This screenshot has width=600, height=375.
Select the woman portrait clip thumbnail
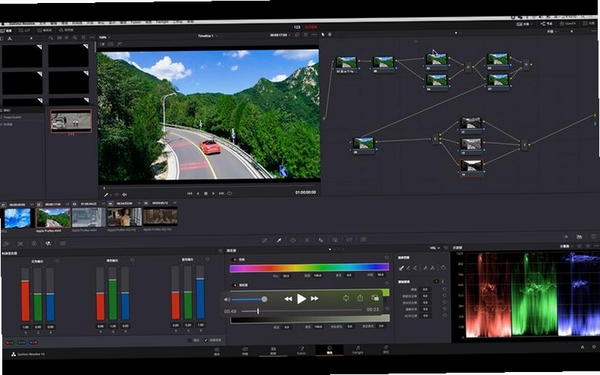[124, 217]
